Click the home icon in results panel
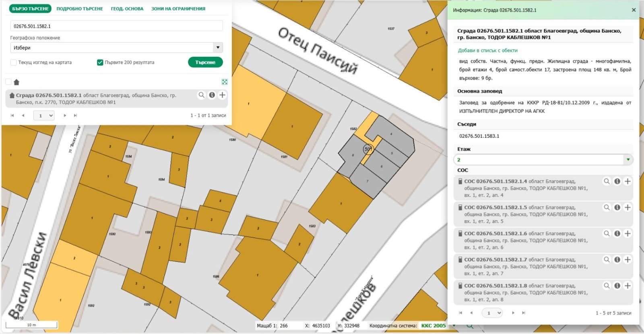The width and height of the screenshot is (644, 334). [x=17, y=82]
